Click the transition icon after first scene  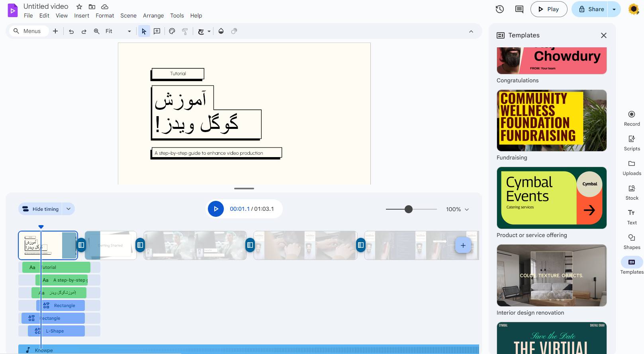click(81, 245)
